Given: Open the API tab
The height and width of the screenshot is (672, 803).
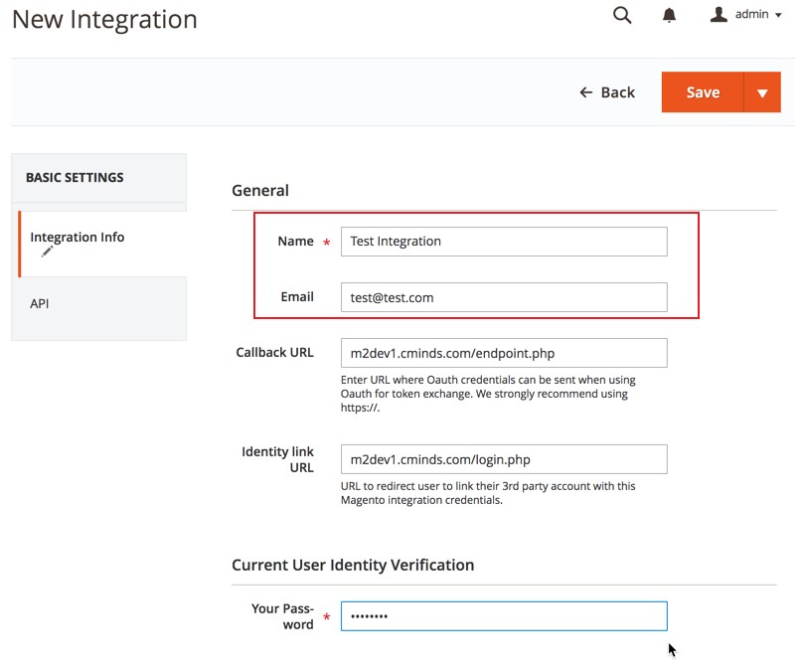Looking at the screenshot, I should click(40, 303).
